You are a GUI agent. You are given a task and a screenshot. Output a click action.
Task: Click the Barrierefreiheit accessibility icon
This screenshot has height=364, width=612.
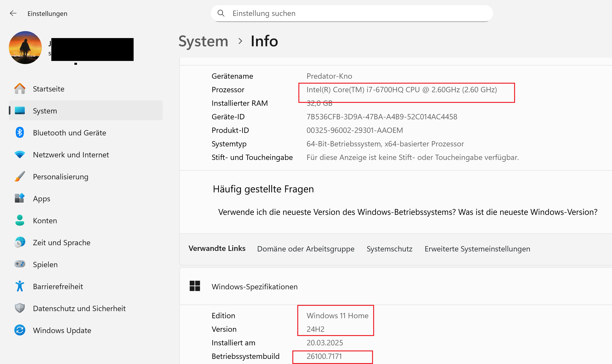20,286
